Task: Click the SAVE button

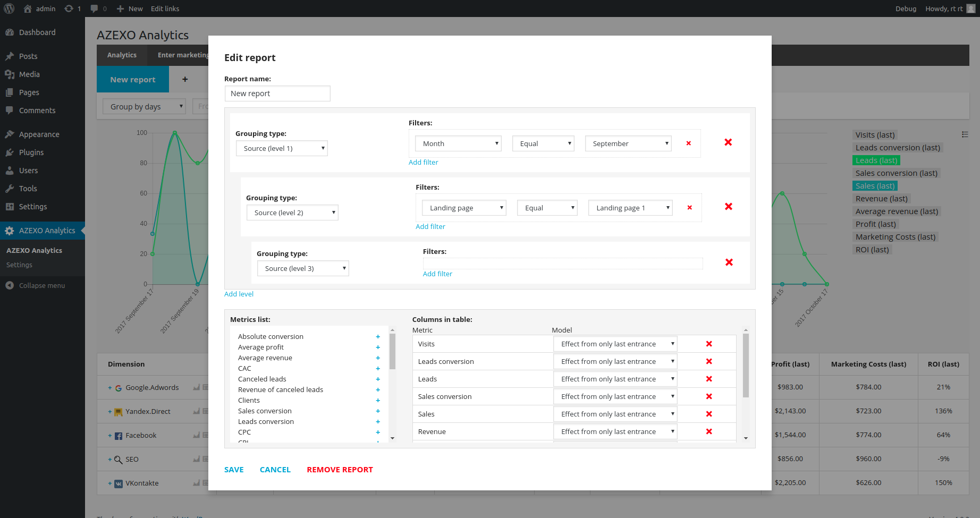Action: click(234, 470)
